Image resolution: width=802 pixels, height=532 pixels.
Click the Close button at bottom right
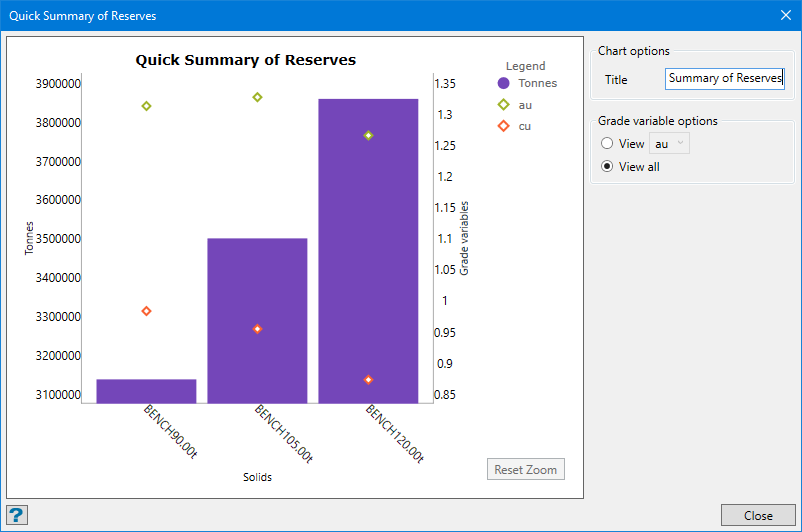[x=758, y=516]
